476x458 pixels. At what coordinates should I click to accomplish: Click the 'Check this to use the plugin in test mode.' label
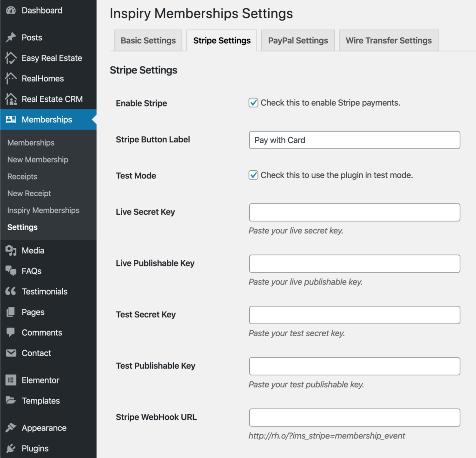(337, 175)
